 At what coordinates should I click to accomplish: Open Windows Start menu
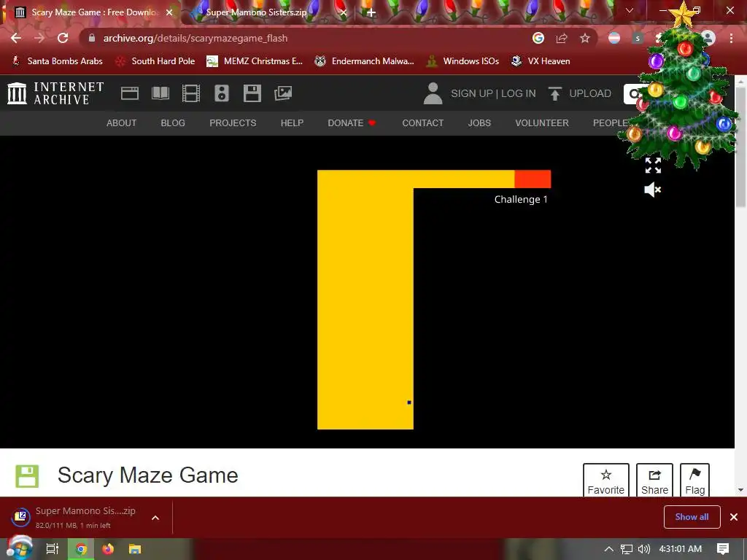[x=20, y=548]
